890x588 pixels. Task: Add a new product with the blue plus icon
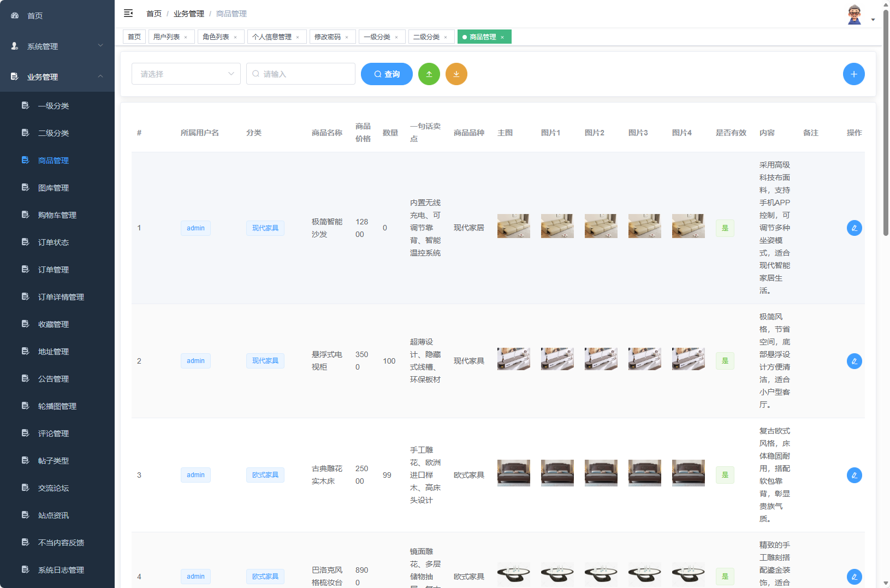click(x=854, y=74)
